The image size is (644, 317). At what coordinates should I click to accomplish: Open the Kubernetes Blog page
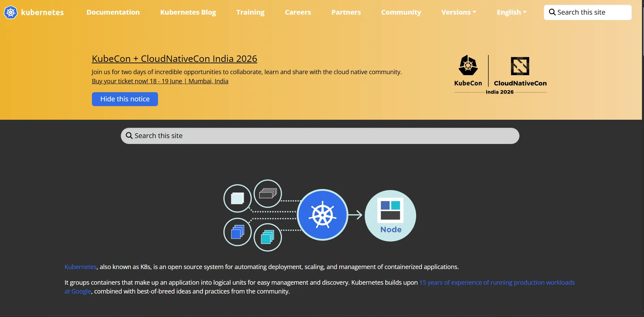pyautogui.click(x=188, y=12)
